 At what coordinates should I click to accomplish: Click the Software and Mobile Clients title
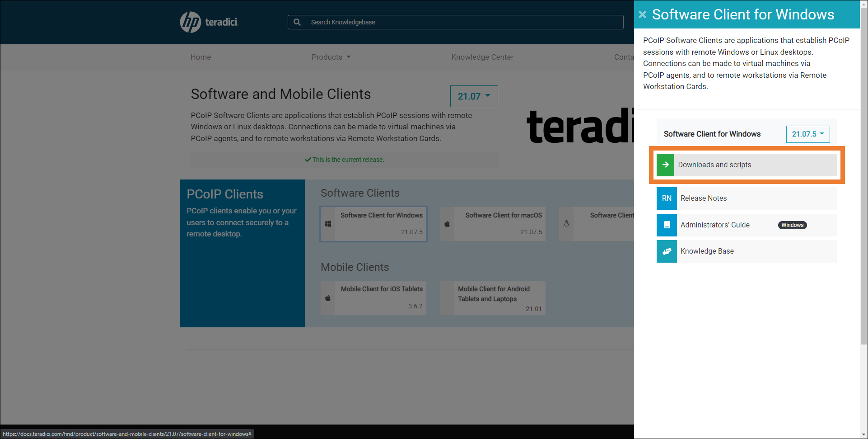click(x=281, y=94)
